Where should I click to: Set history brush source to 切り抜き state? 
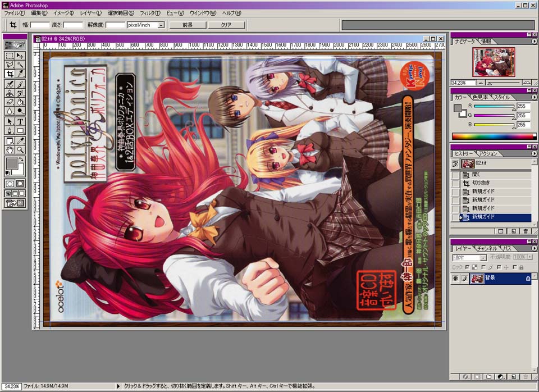pyautogui.click(x=455, y=183)
